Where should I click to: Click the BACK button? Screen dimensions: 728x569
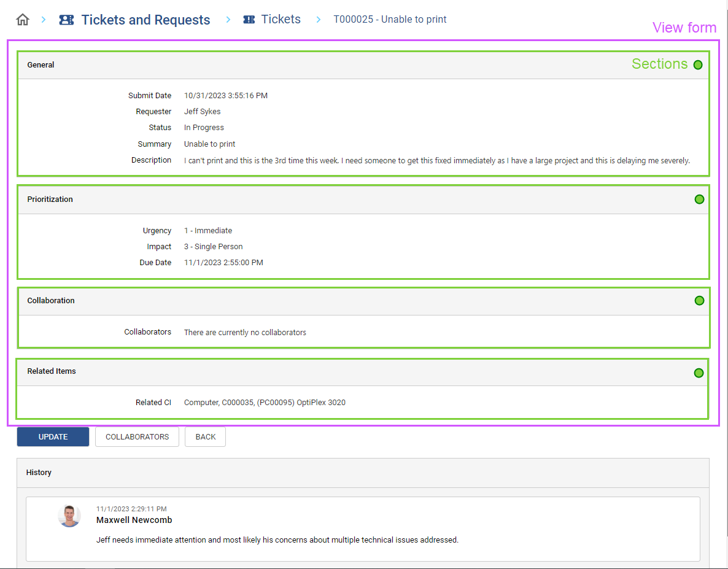tap(205, 436)
